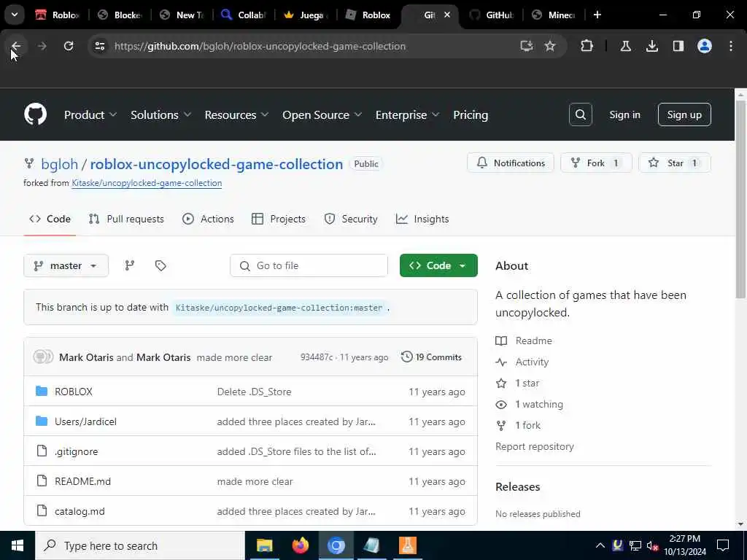The height and width of the screenshot is (560, 747).
Task: Click the browser back arrow
Action: (16, 46)
